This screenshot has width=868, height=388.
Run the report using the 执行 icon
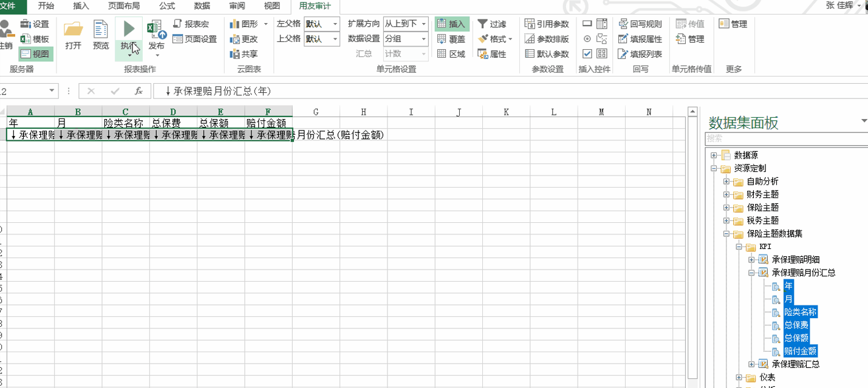tap(128, 29)
